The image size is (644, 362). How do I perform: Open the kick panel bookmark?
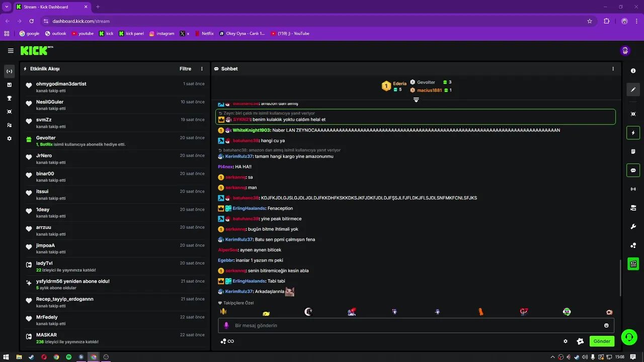tap(131, 34)
